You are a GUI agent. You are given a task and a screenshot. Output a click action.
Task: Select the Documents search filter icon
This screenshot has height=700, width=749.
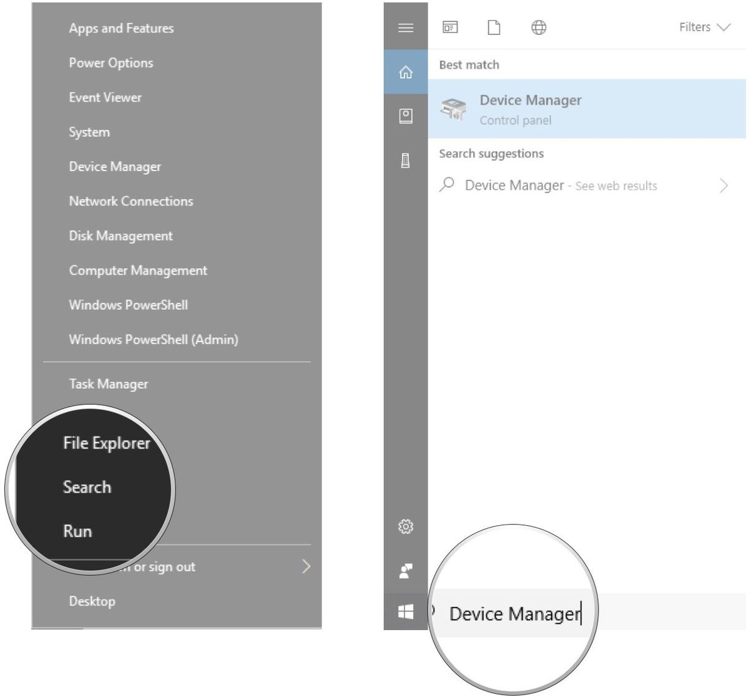[494, 27]
